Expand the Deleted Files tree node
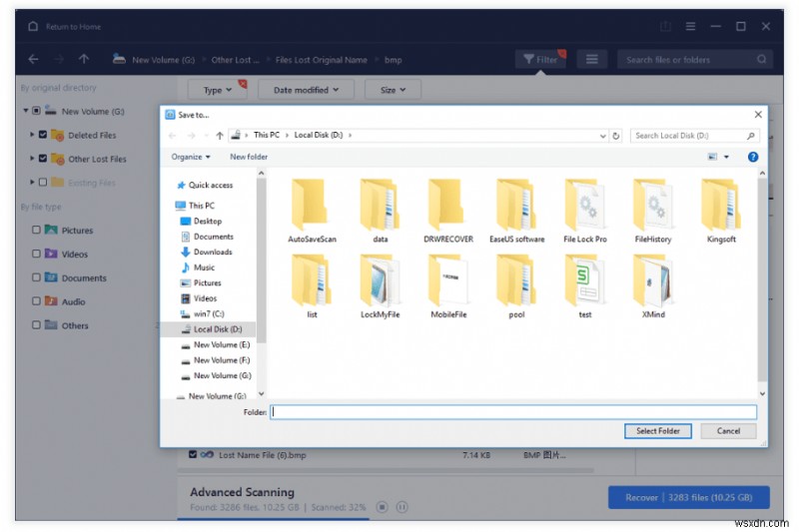799x532 pixels. pyautogui.click(x=32, y=135)
